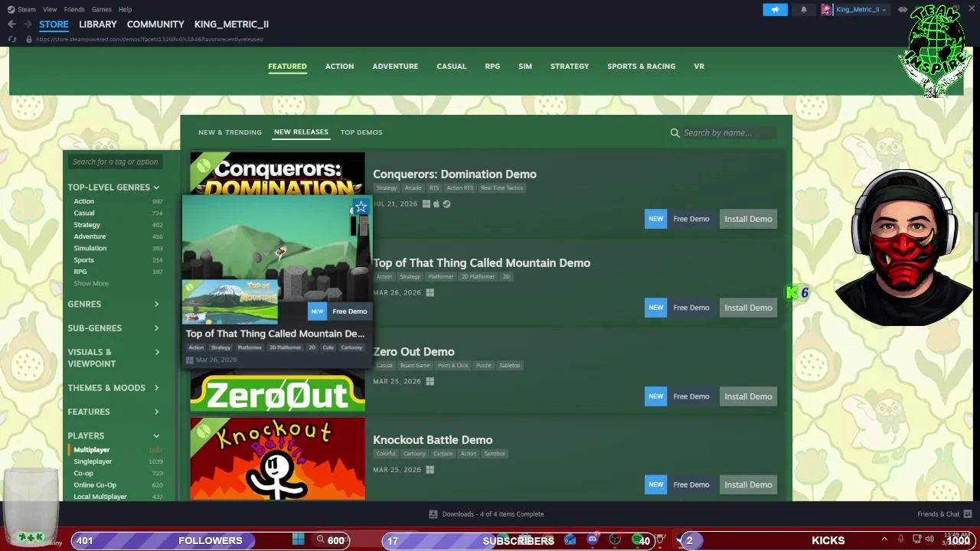980x551 pixels.
Task: Go forward with the right arrow
Action: (27, 24)
